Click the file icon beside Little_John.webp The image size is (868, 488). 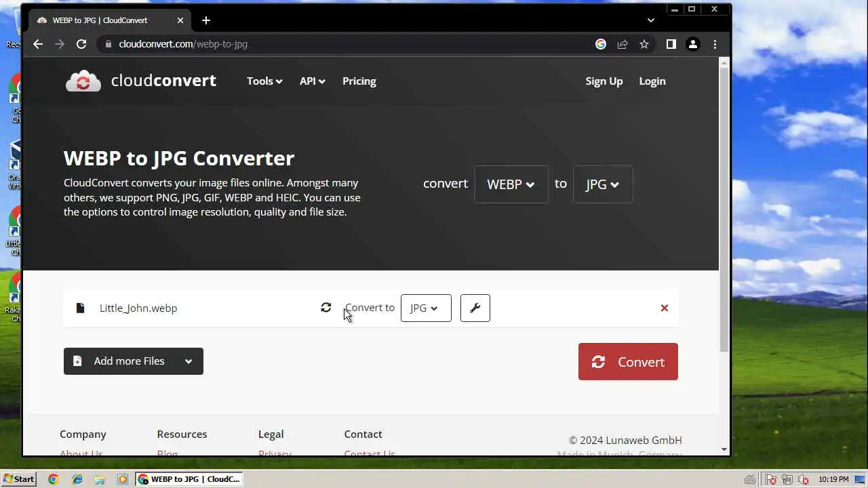[x=80, y=308]
